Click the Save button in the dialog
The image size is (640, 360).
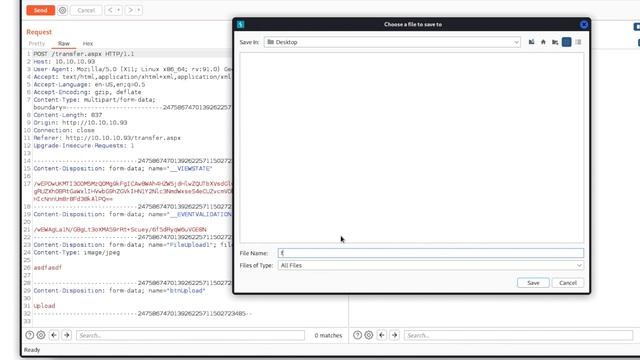533,283
